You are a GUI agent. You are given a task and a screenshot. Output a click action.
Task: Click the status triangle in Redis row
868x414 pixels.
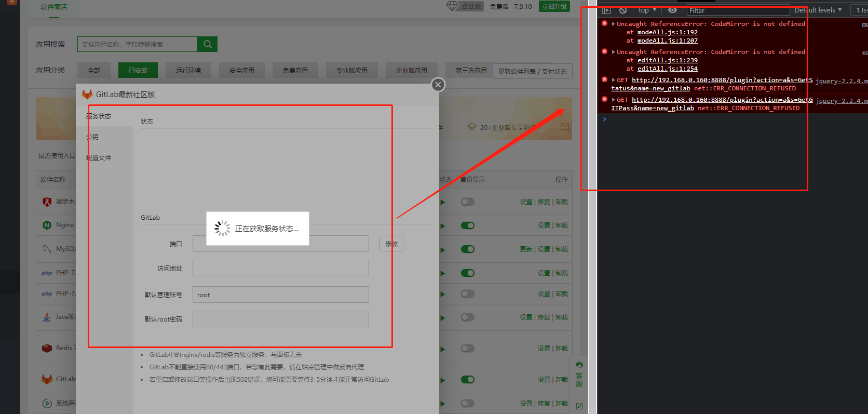[442, 349]
